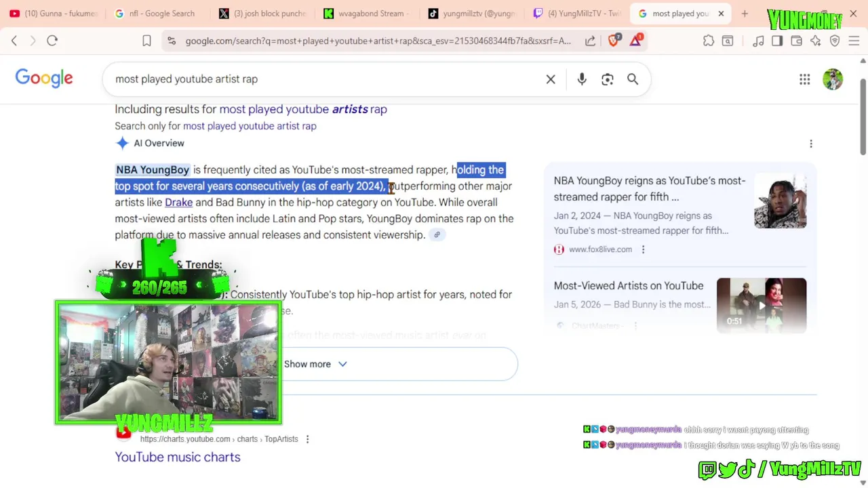Open a new tab with the plus button
This screenshot has height=488, width=868.
tap(745, 14)
